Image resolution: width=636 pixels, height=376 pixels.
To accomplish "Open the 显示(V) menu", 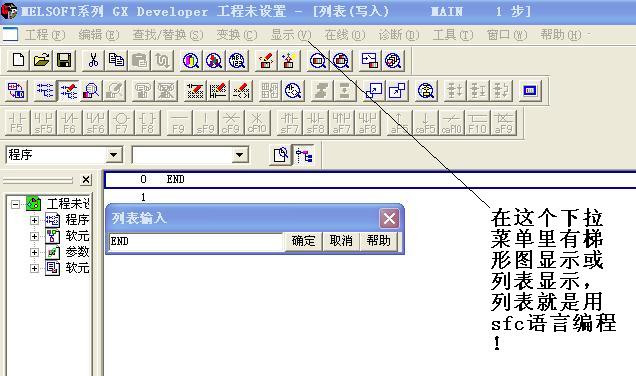I will pos(291,35).
